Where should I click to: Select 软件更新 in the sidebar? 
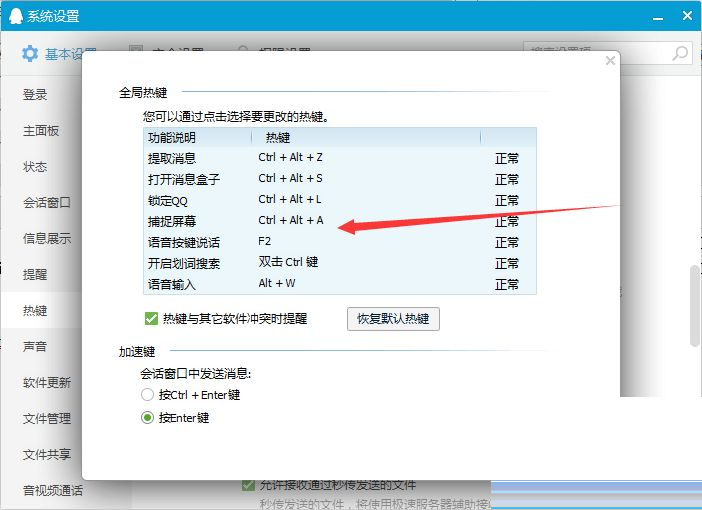tap(47, 382)
